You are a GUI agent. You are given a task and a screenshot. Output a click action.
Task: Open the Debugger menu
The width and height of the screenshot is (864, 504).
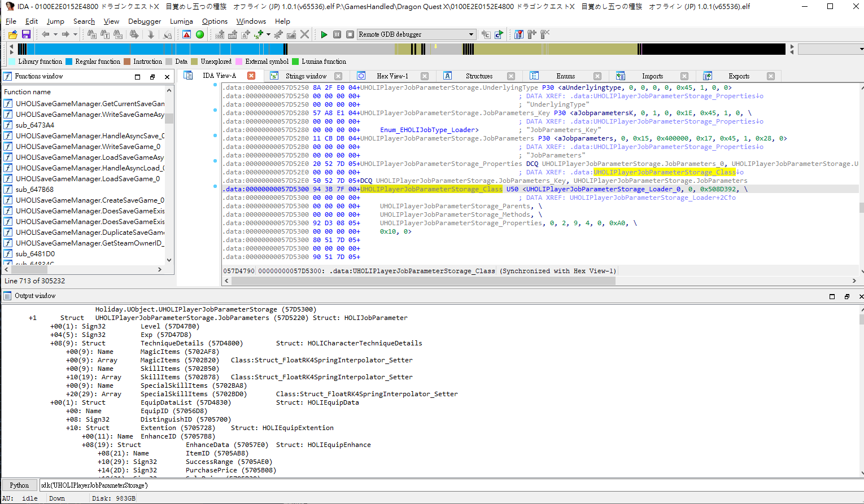[x=145, y=21]
